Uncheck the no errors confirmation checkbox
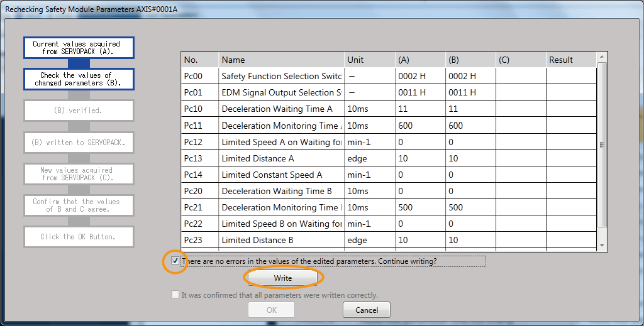 point(175,261)
